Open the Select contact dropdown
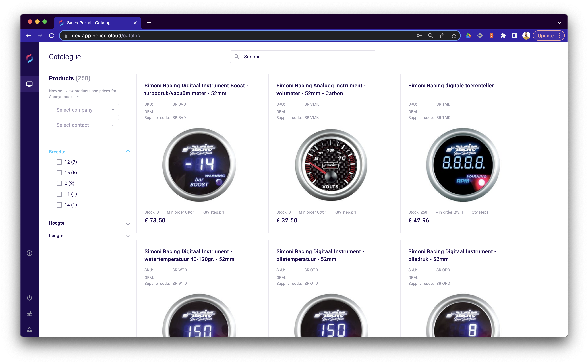Image resolution: width=588 pixels, height=364 pixels. coord(84,125)
